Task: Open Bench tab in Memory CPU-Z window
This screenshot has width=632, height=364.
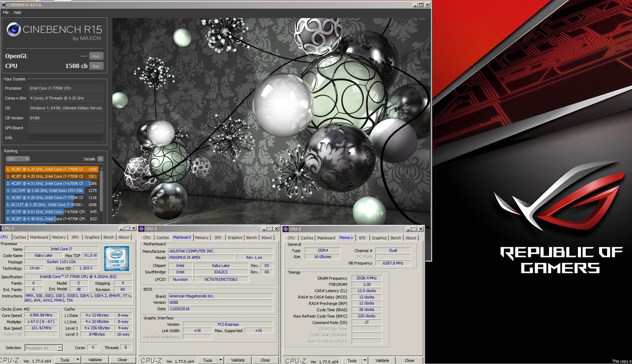Action: coord(396,238)
